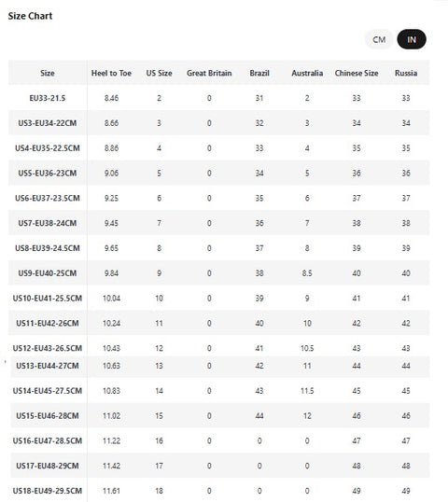Click the Russia column header
Screen dimensions: 448x502
click(406, 73)
